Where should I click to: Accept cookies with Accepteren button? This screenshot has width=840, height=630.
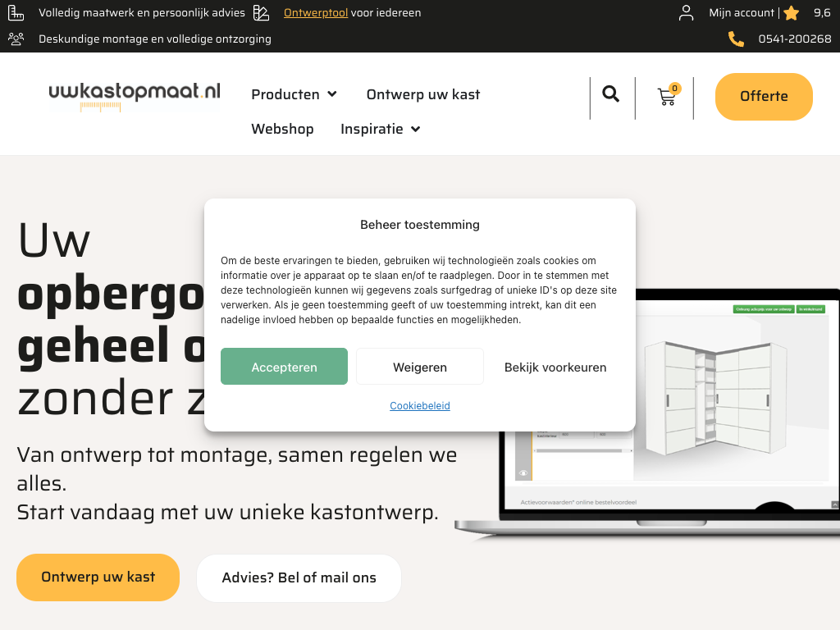click(284, 367)
